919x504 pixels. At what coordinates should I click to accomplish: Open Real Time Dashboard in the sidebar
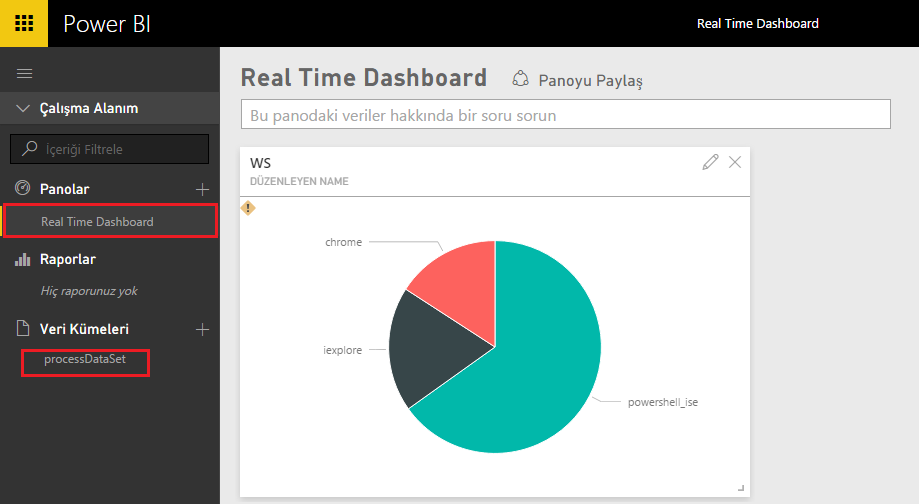pyautogui.click(x=110, y=222)
